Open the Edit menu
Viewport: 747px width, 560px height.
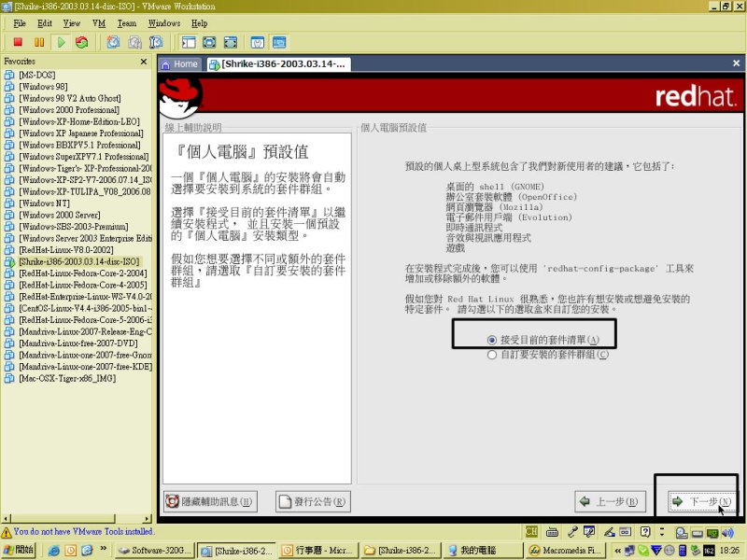(x=45, y=23)
